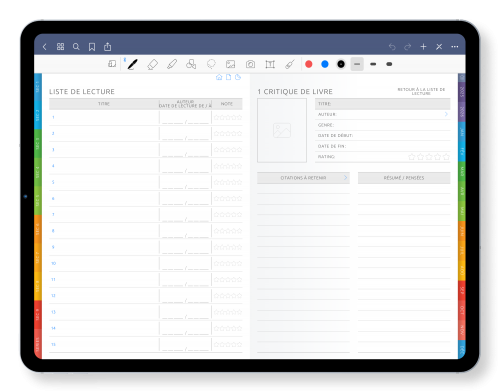Toggle the zoom window tool
The width and height of the screenshot is (500, 392).
112,64
